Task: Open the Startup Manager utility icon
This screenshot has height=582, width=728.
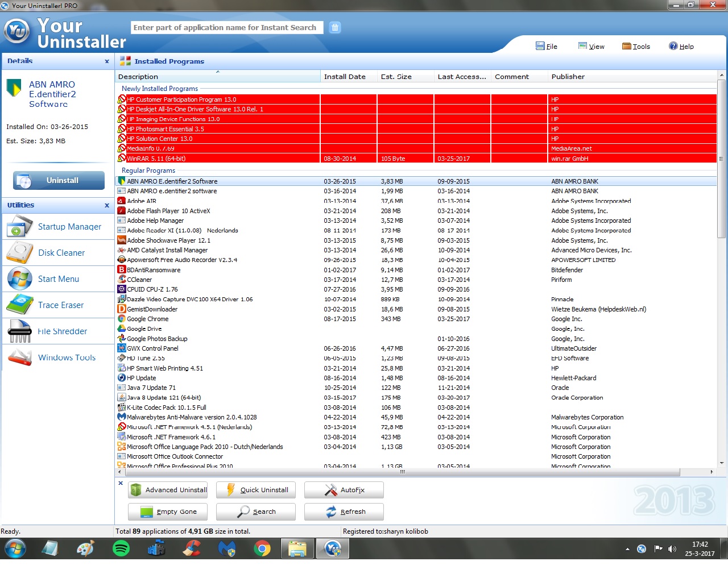Action: point(20,227)
